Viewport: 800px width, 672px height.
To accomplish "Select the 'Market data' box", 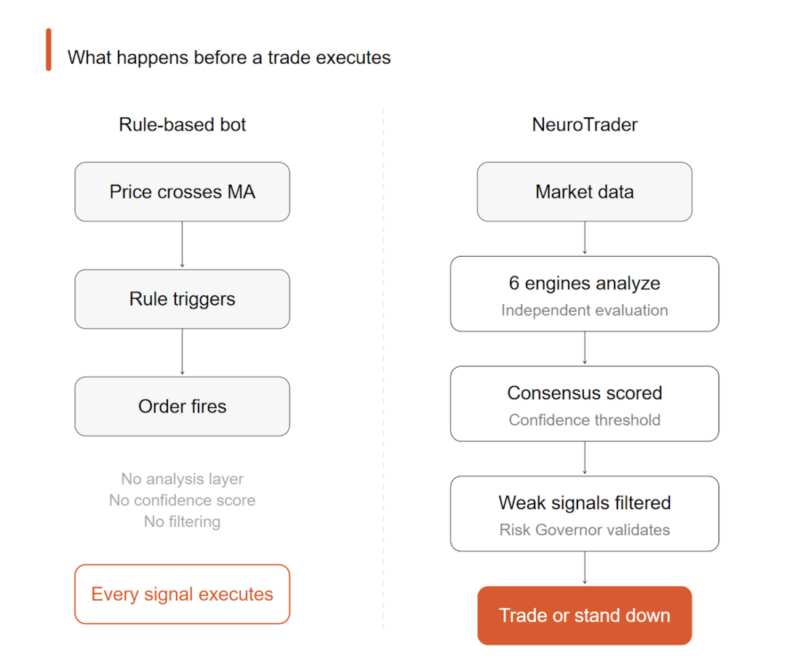I will (x=585, y=192).
